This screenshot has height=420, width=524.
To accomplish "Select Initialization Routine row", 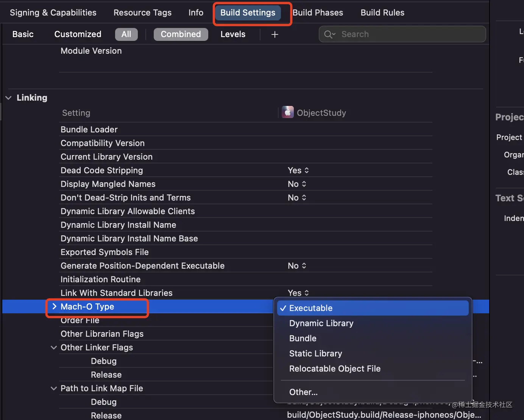I will pyautogui.click(x=100, y=279).
